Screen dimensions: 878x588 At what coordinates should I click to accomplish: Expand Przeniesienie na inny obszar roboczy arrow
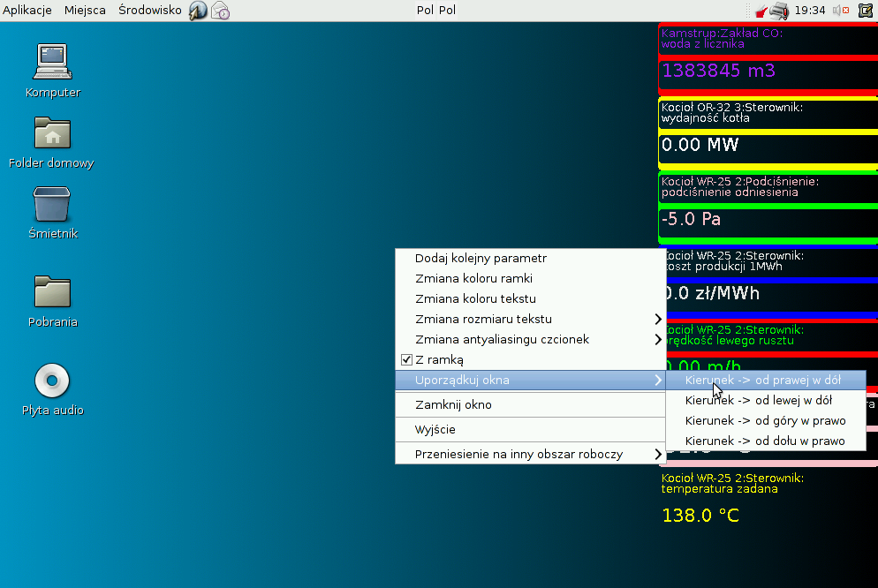point(658,455)
